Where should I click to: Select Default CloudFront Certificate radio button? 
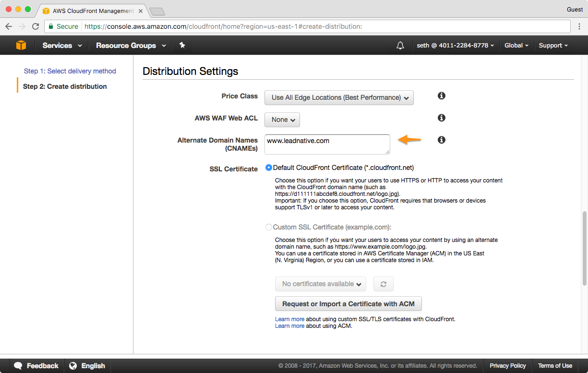point(269,168)
